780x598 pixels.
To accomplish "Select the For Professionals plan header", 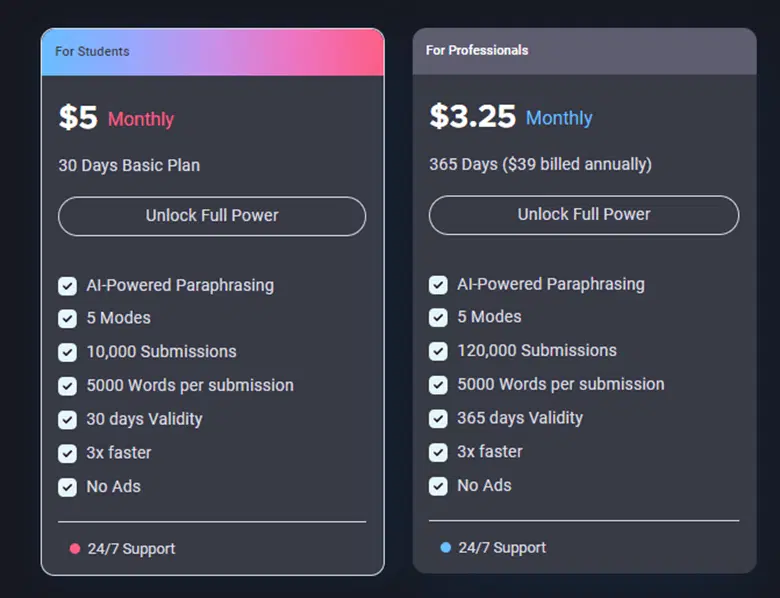I will coord(584,51).
